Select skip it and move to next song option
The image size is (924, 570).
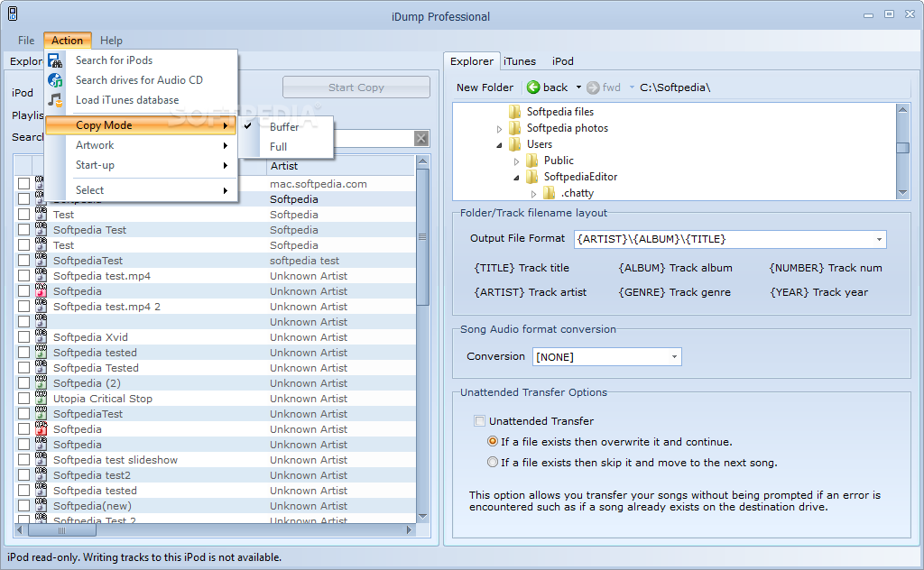coord(493,463)
